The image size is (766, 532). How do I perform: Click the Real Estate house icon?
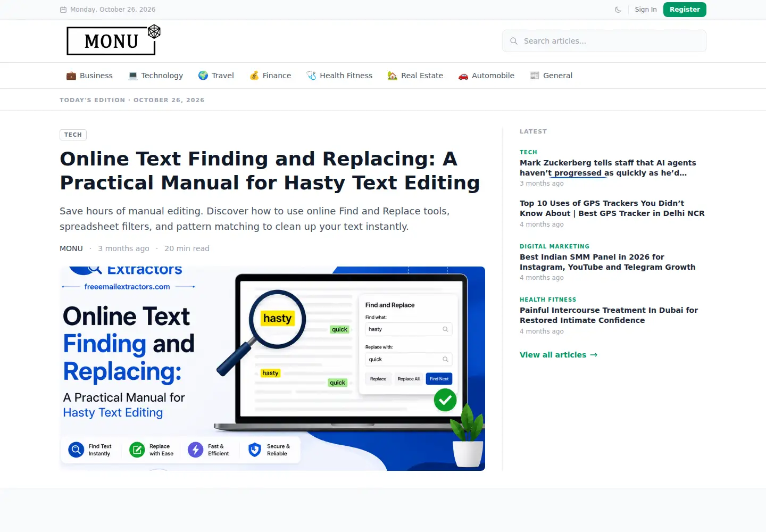[x=393, y=76]
